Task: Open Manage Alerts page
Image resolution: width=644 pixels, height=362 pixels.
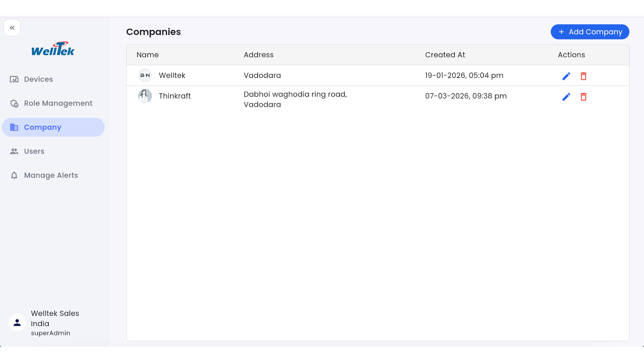Action: point(51,175)
